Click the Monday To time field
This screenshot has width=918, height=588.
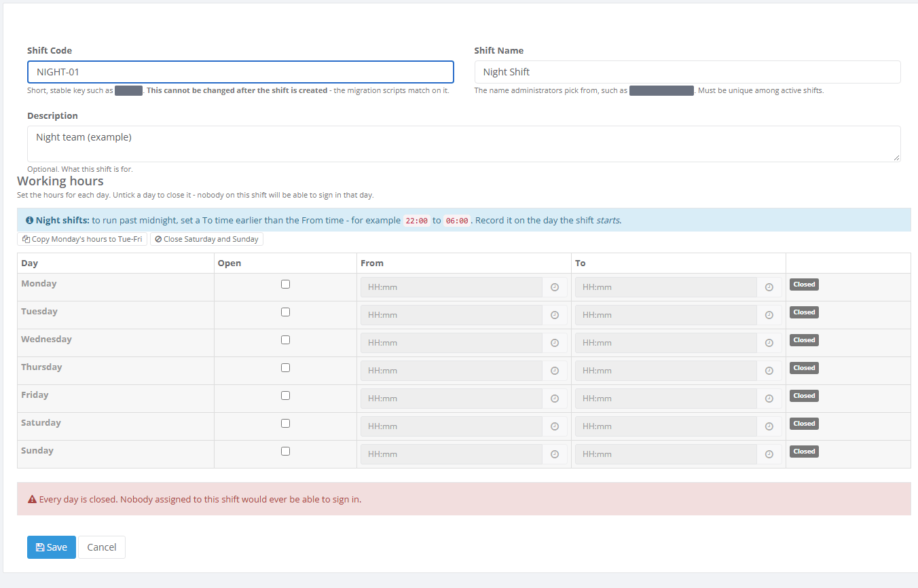point(666,287)
